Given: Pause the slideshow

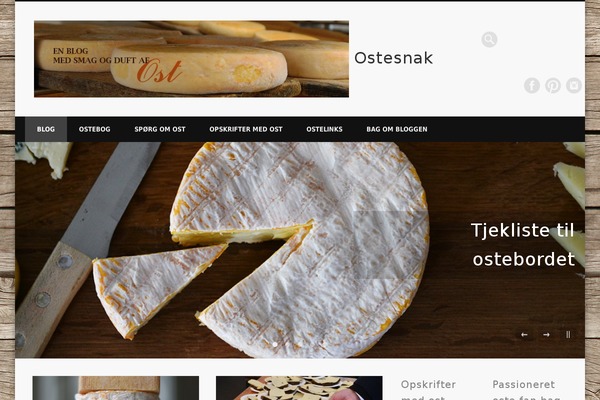Looking at the screenshot, I should pos(568,335).
